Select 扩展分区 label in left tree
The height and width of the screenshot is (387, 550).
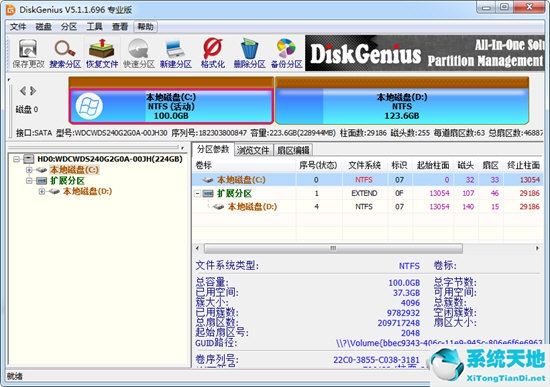point(67,181)
